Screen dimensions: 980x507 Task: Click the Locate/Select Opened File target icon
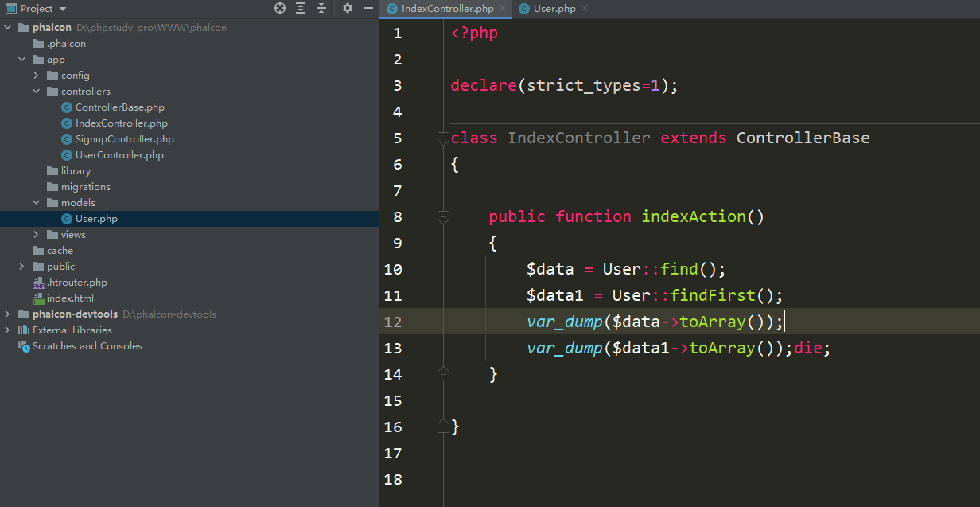point(280,8)
